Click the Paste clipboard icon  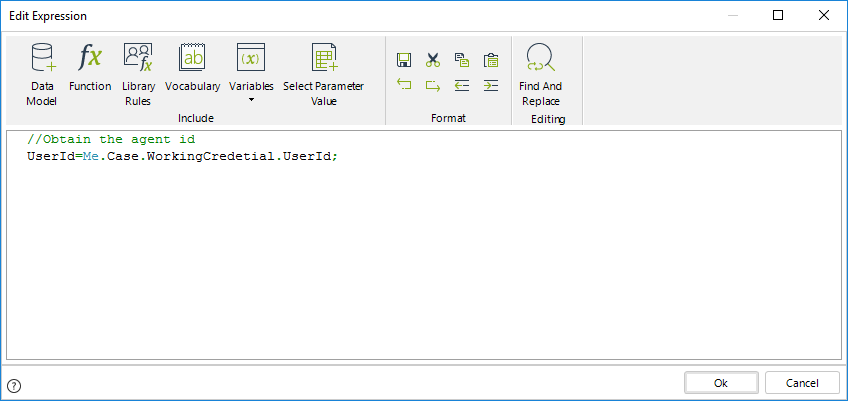click(490, 60)
